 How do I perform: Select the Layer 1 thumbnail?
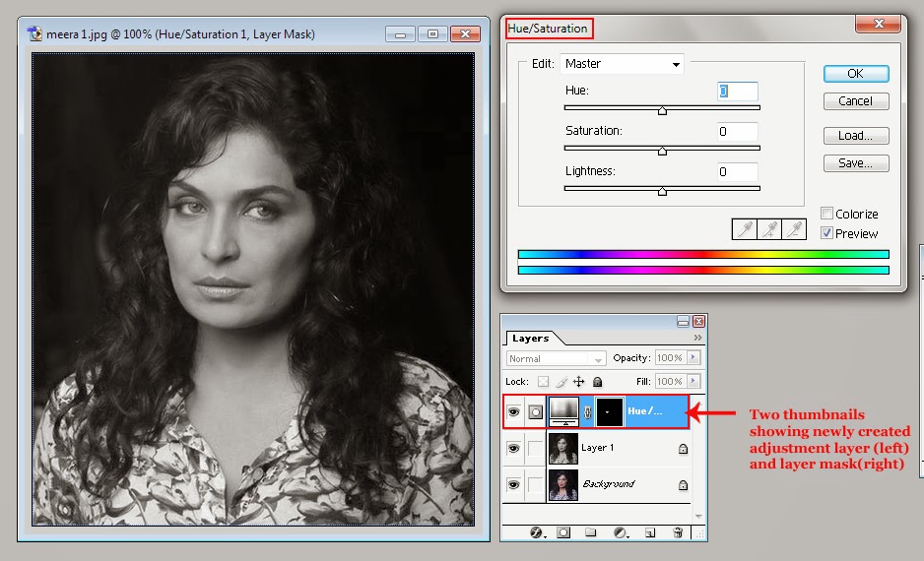click(x=562, y=449)
